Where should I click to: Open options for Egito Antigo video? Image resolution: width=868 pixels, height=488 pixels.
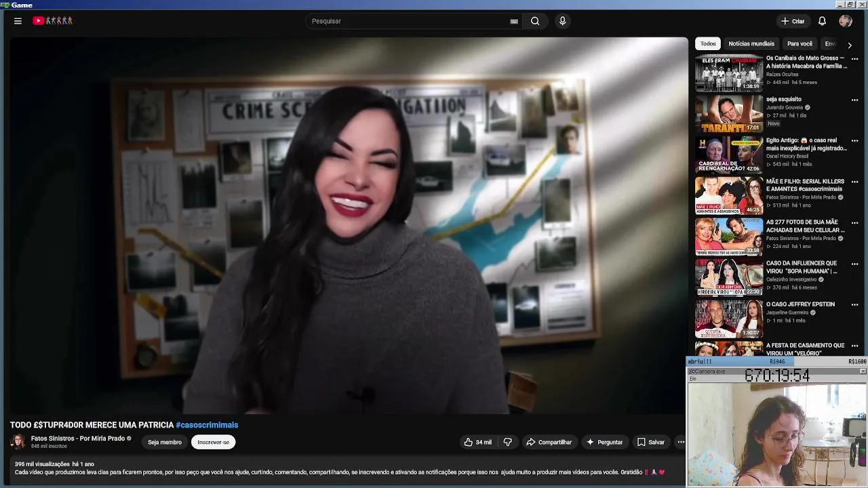[854, 140]
